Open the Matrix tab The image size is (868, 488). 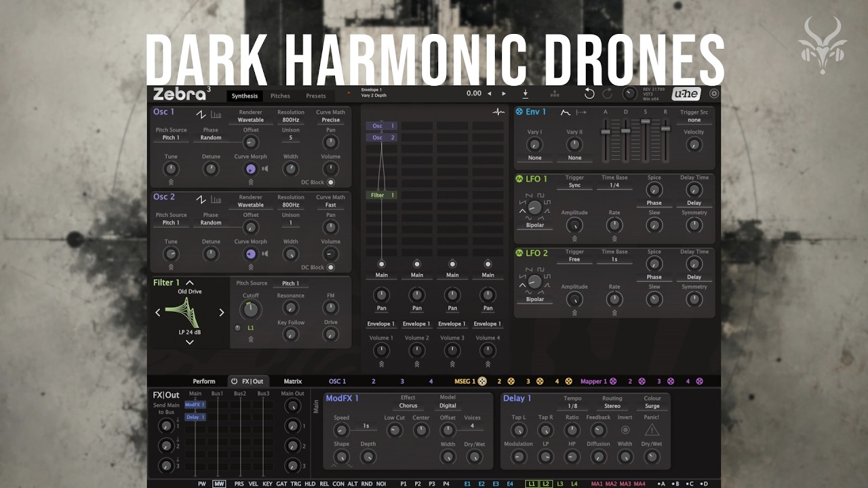tap(293, 382)
